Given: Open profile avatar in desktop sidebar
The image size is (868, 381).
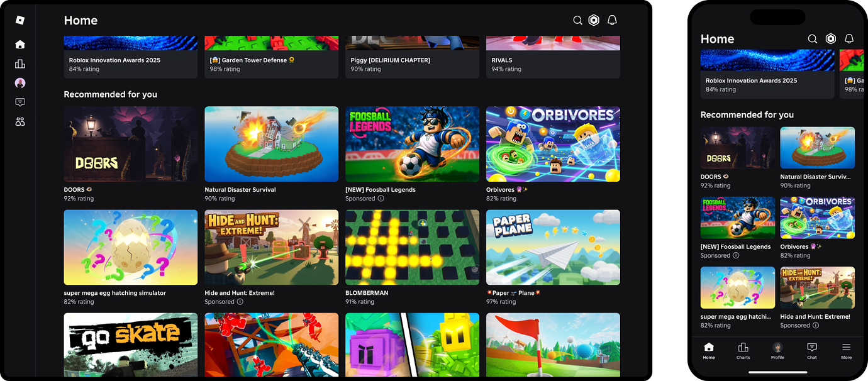Looking at the screenshot, I should (20, 83).
